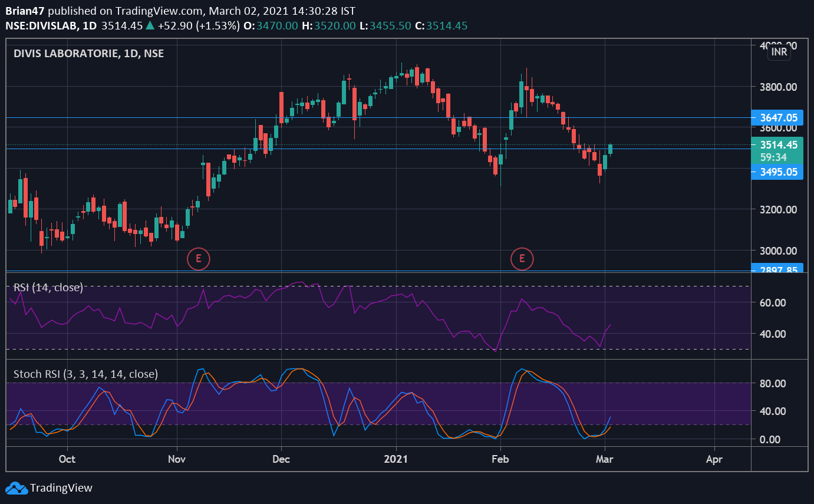814x504 pixels.
Task: Click the O:3470.00 open value in header
Action: coord(271,25)
